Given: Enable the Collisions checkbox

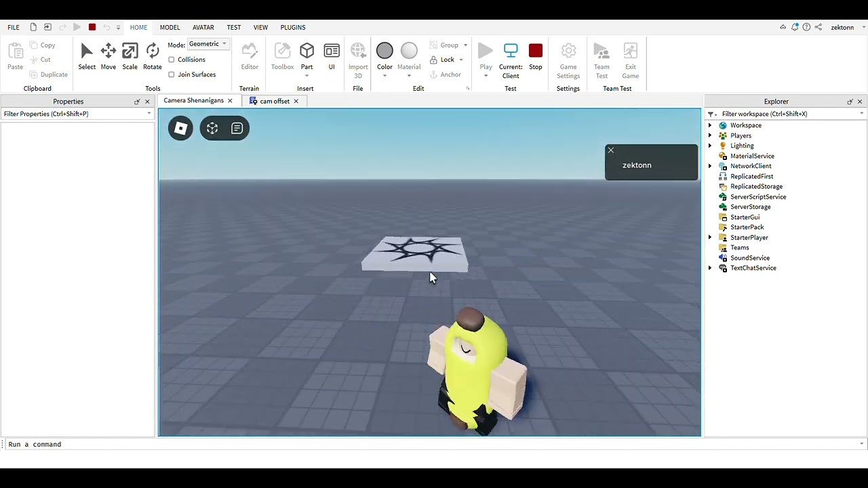Looking at the screenshot, I should [172, 60].
